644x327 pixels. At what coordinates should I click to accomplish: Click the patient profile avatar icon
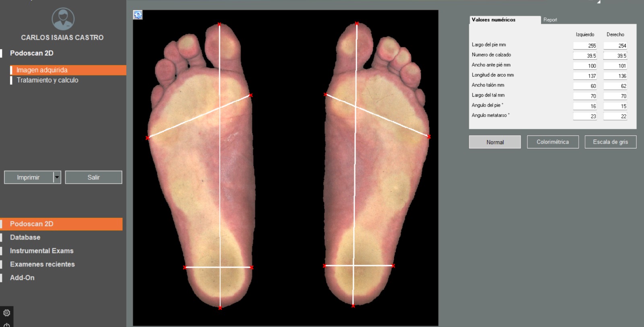(x=63, y=19)
